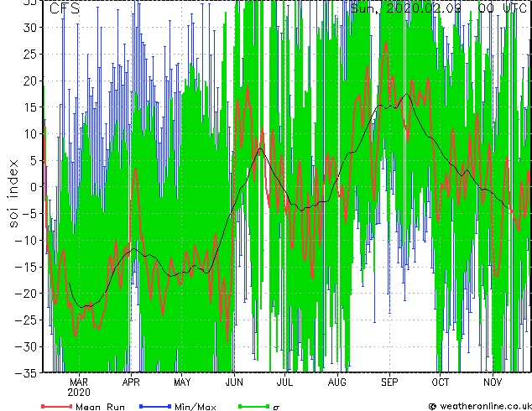Click the 'SEP' x-axis label

(389, 382)
